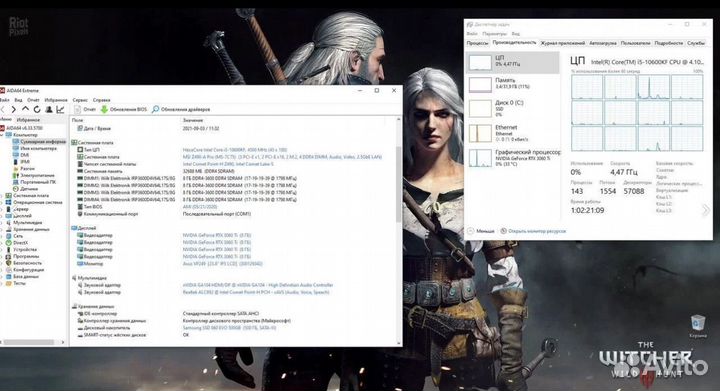Open Samsung SSD 860 EVO 500GB link

[230, 328]
